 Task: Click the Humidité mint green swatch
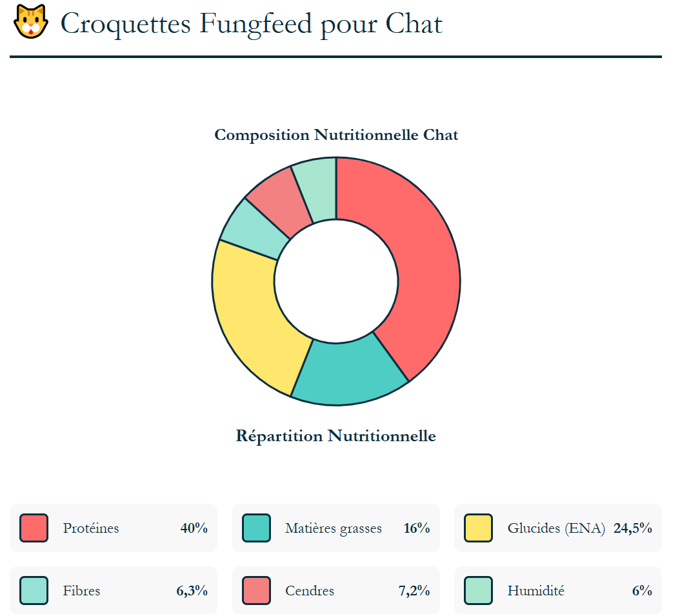coord(478,590)
